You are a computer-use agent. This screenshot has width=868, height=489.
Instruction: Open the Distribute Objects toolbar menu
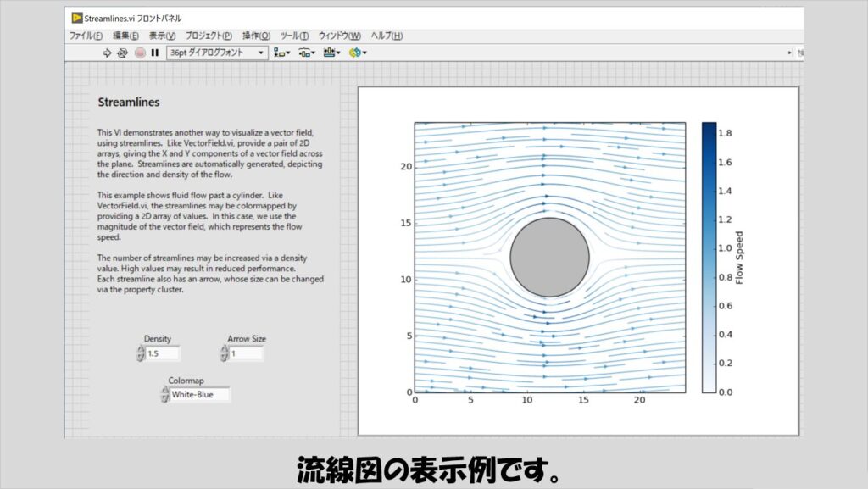(306, 53)
